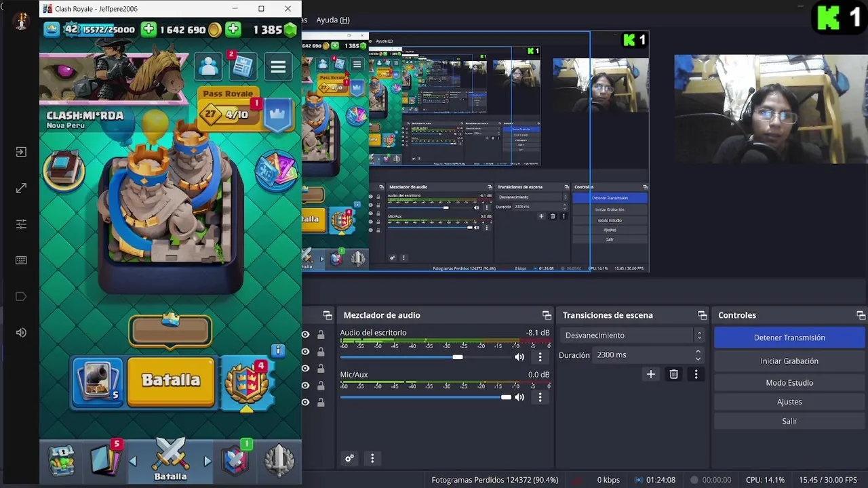The image size is (868, 488).
Task: Open audio mixer gear advanced properties
Action: pos(349,458)
